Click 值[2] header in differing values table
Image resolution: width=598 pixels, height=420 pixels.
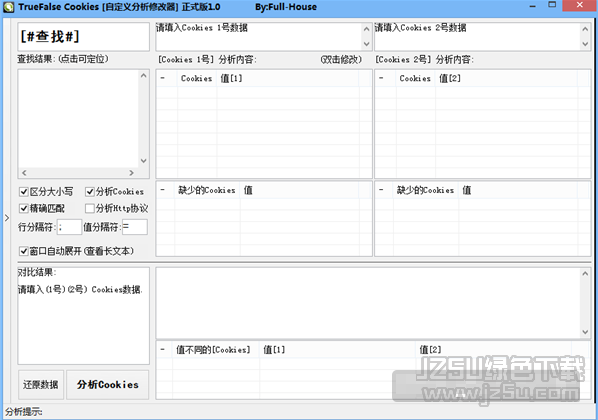coord(494,349)
